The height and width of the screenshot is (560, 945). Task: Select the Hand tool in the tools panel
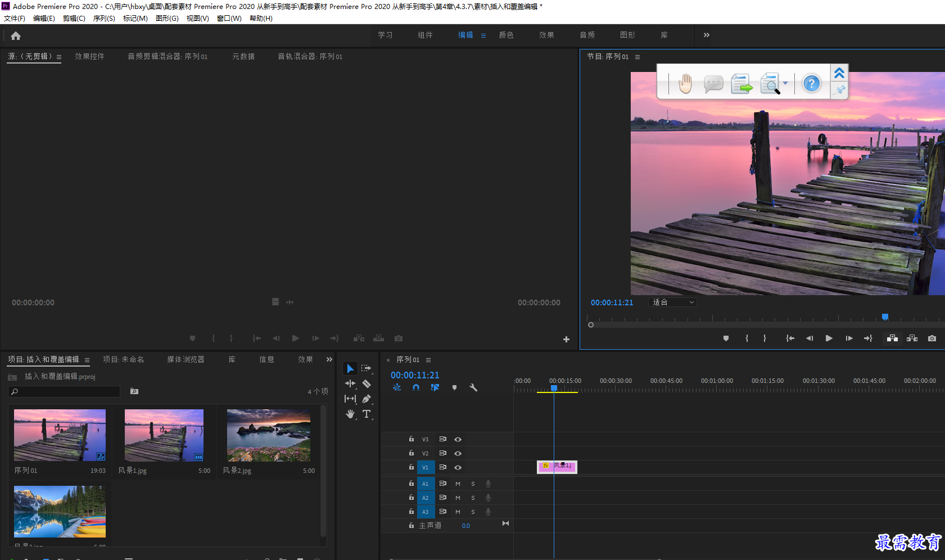[350, 414]
